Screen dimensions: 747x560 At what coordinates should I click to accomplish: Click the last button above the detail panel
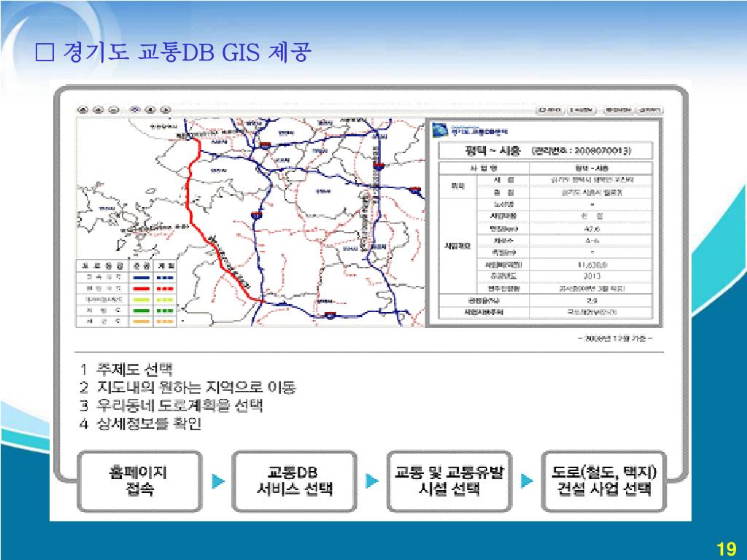coord(650,110)
